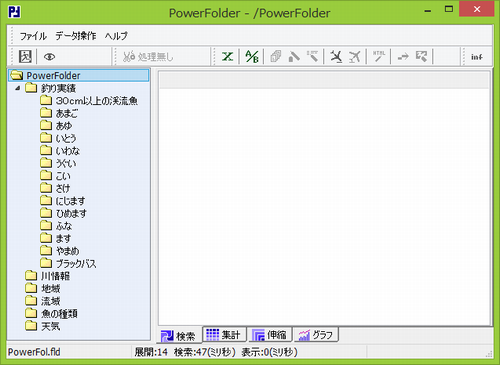500x365 pixels.
Task: Select the ブラックバス folder
Action: tap(76, 263)
